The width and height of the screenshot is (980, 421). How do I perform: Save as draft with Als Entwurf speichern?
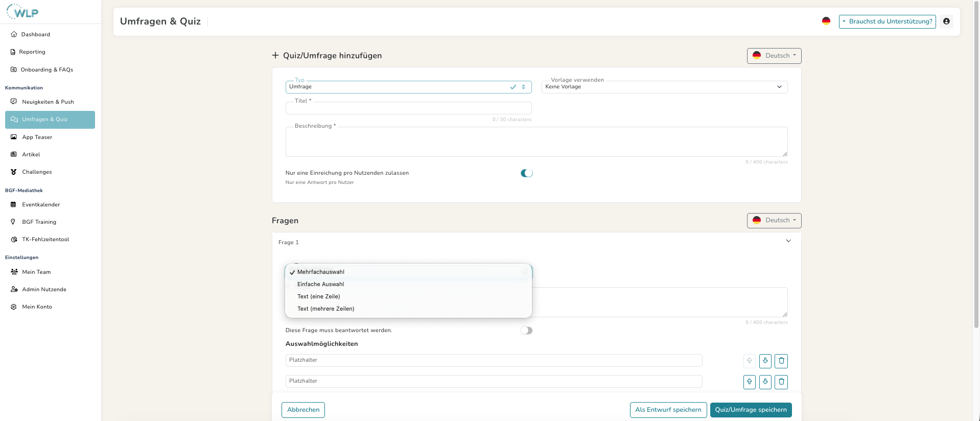tap(668, 410)
